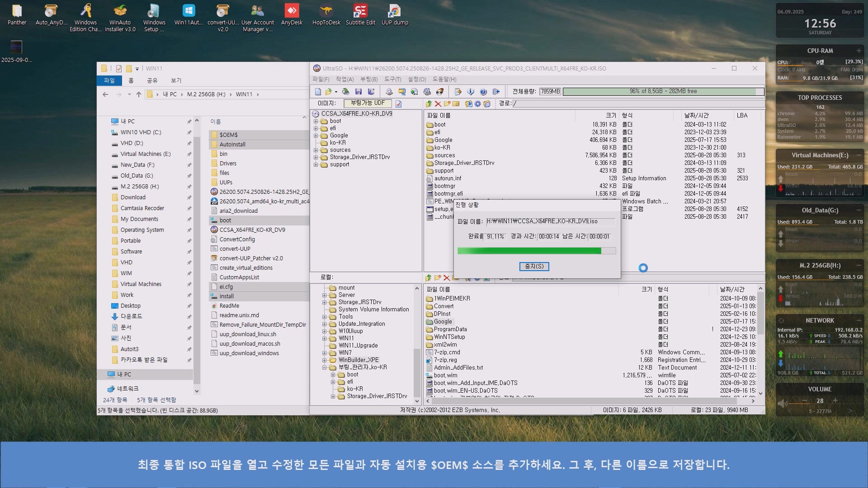Expand the Server folder in local tree

(x=324, y=295)
